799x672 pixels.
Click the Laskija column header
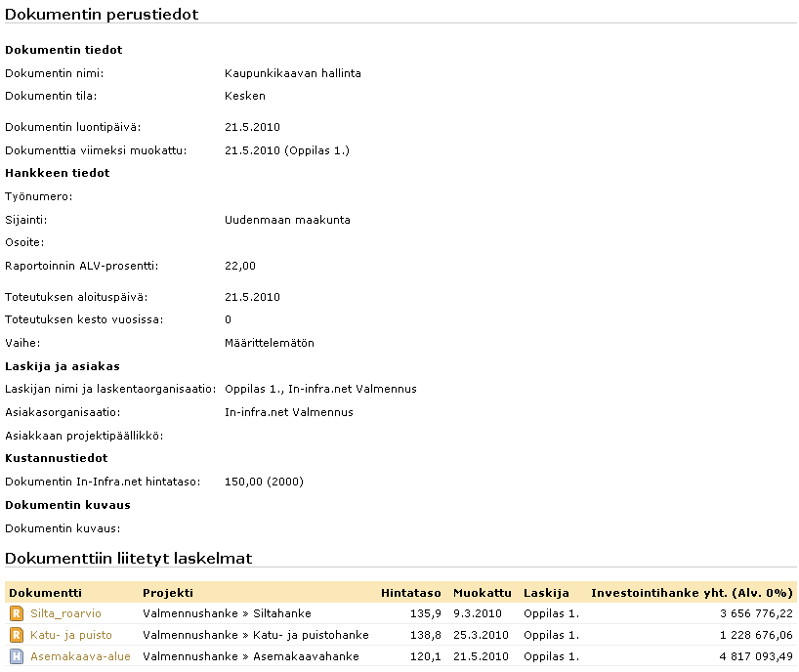click(x=546, y=593)
